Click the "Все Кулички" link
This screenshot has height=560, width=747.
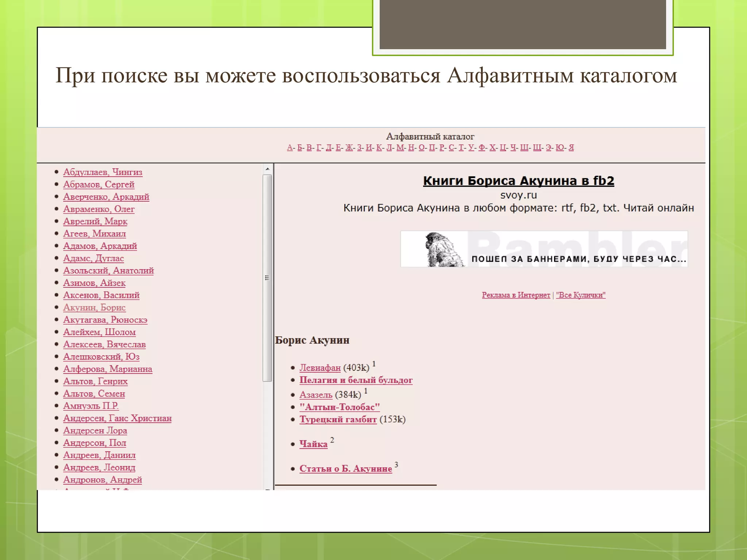[x=580, y=295]
